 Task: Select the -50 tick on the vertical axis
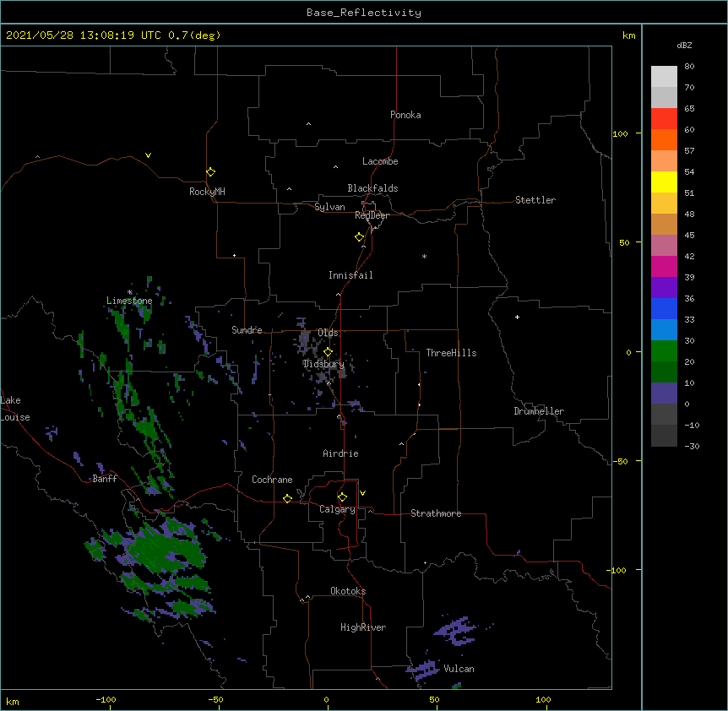coord(621,461)
